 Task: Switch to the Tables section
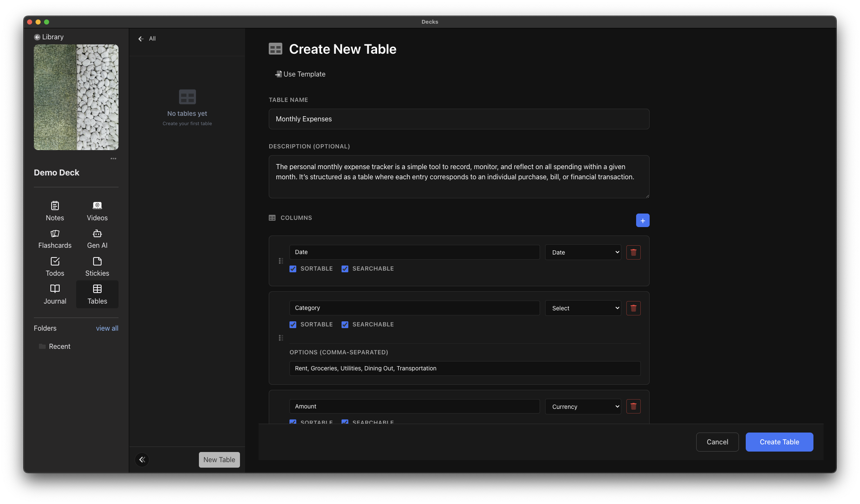[97, 294]
